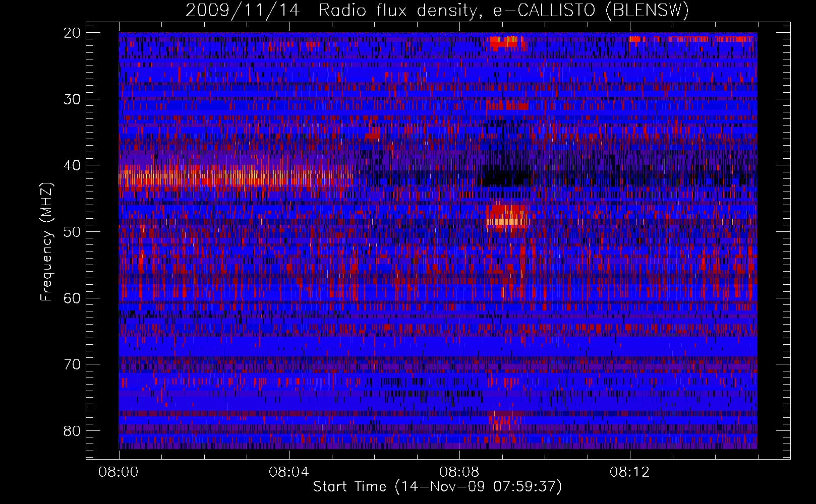Click the '40' frequency tick label
The height and width of the screenshot is (504, 816).
pyautogui.click(x=73, y=166)
